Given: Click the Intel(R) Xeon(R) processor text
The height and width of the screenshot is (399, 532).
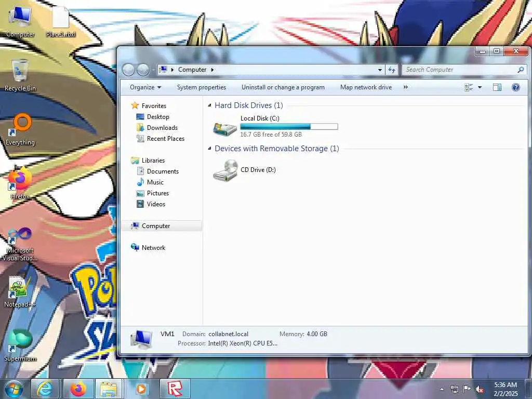Looking at the screenshot, I should (243, 343).
